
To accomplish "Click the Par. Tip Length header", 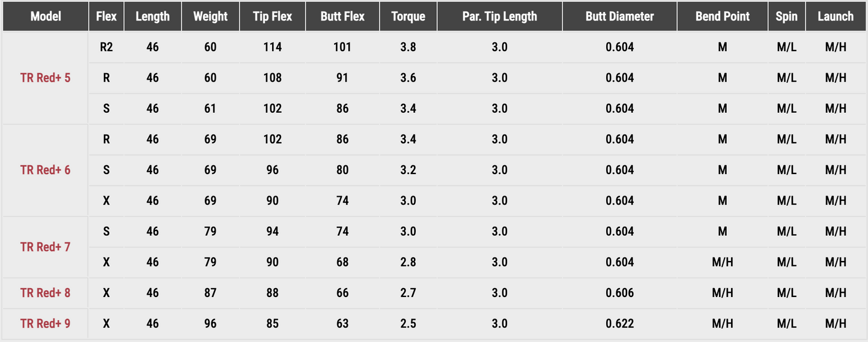I will pos(500,16).
